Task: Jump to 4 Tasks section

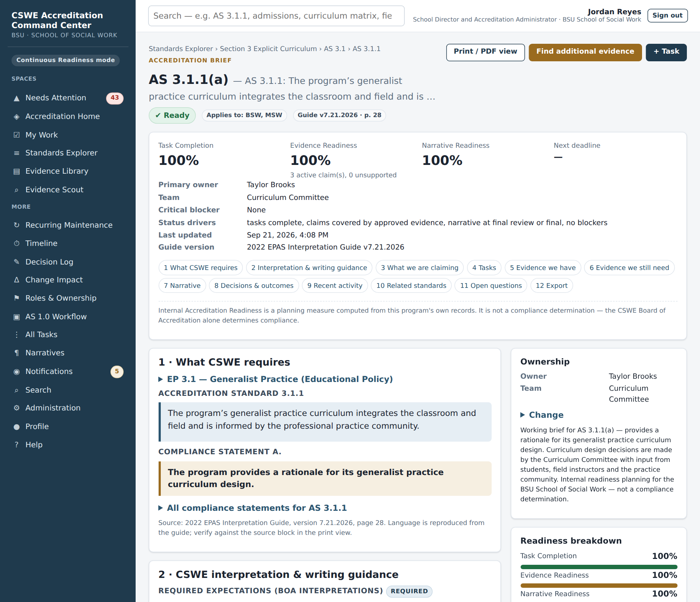Action: (x=484, y=268)
